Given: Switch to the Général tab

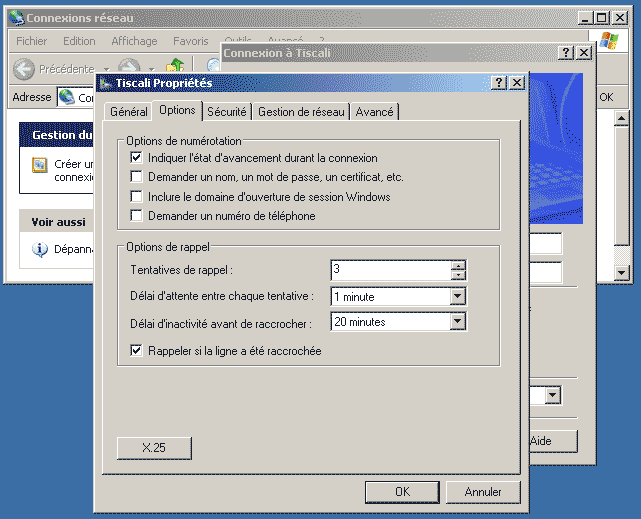Looking at the screenshot, I should coord(129,112).
